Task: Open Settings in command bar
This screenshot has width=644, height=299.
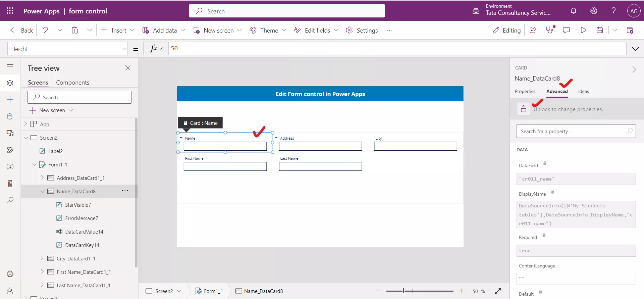Action: (362, 30)
